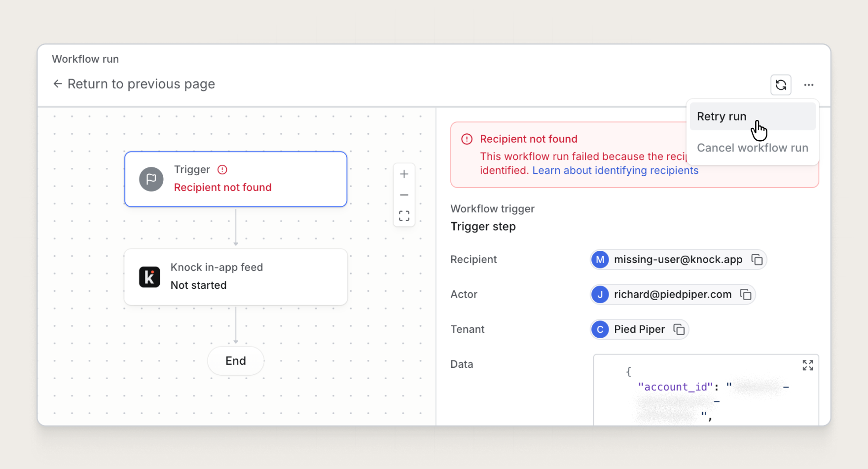Viewport: 868px width, 469px height.
Task: Expand the Data JSON viewer
Action: click(808, 365)
